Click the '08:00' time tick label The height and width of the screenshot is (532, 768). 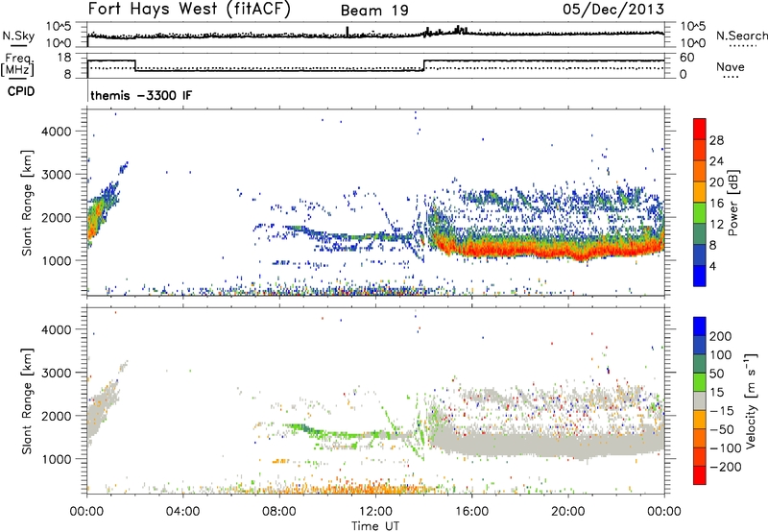coord(279,512)
